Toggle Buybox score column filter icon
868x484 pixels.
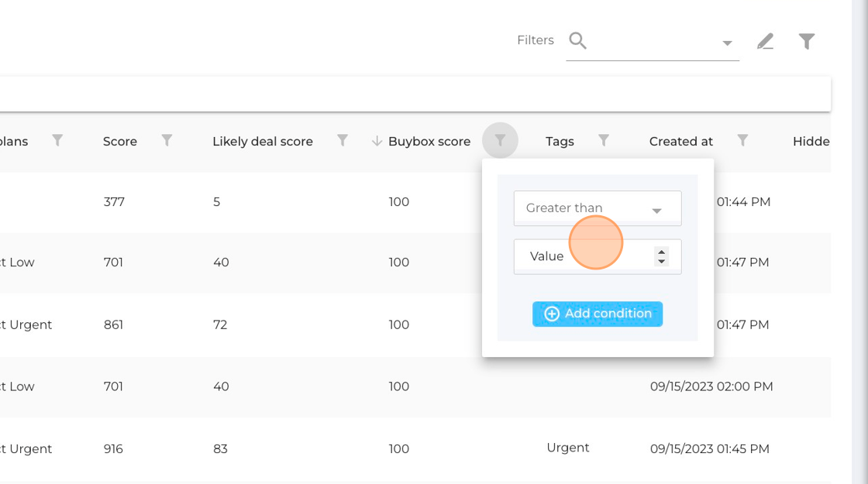(x=500, y=140)
